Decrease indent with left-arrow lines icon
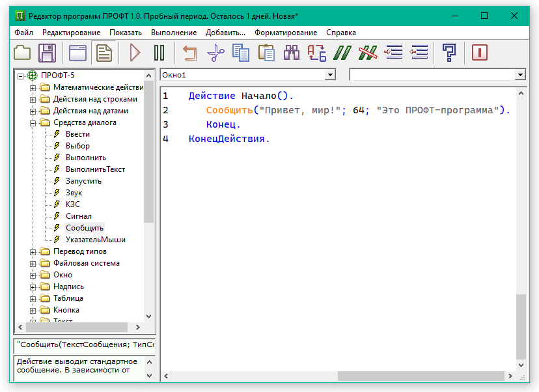The width and height of the screenshot is (539, 392). pos(419,52)
